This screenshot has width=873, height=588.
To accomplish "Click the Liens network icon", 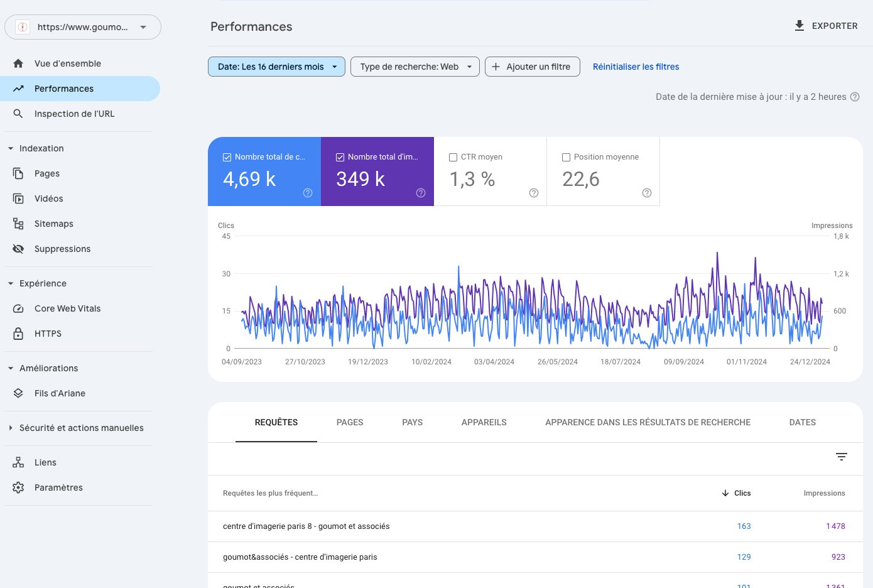I will [x=18, y=462].
